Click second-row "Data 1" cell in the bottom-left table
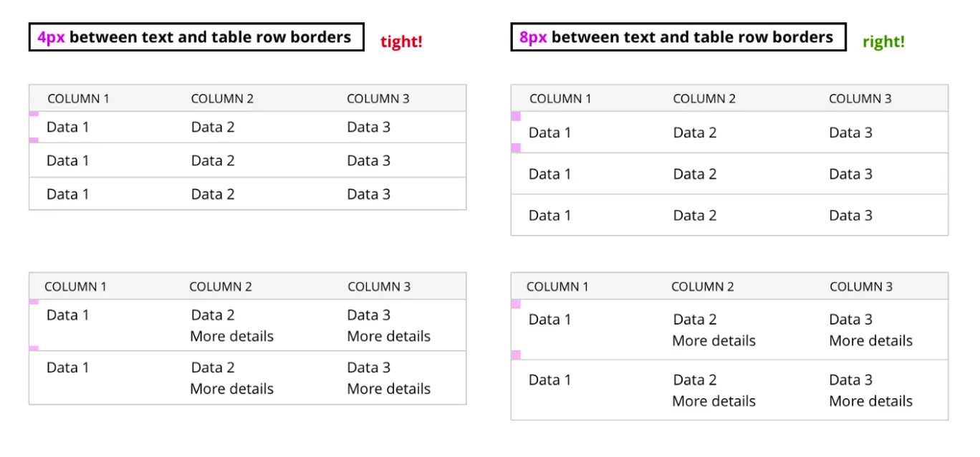 pyautogui.click(x=68, y=368)
